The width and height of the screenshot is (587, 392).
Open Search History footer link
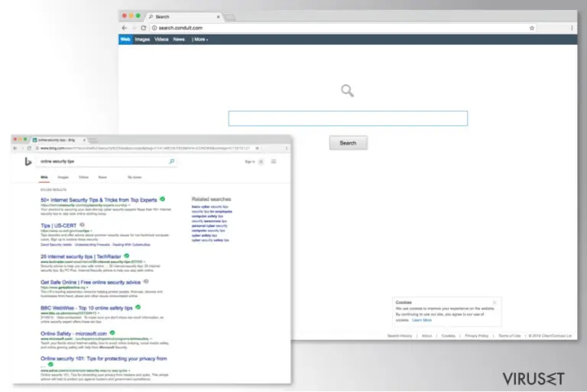point(400,336)
